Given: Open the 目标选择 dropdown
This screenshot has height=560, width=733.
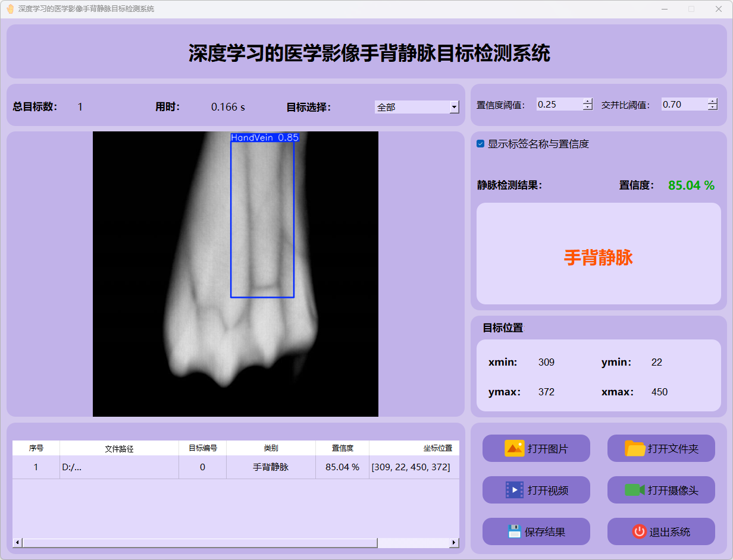Looking at the screenshot, I should (454, 107).
